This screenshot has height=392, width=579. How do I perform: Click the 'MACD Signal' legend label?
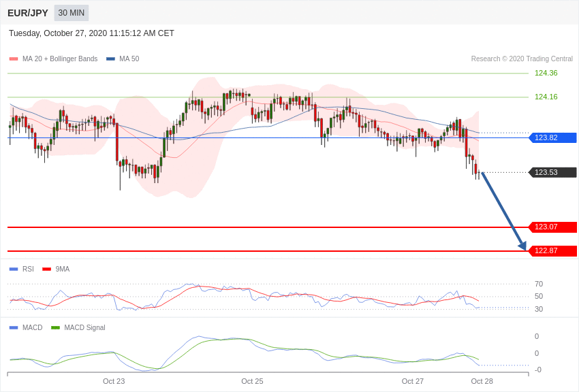click(84, 327)
